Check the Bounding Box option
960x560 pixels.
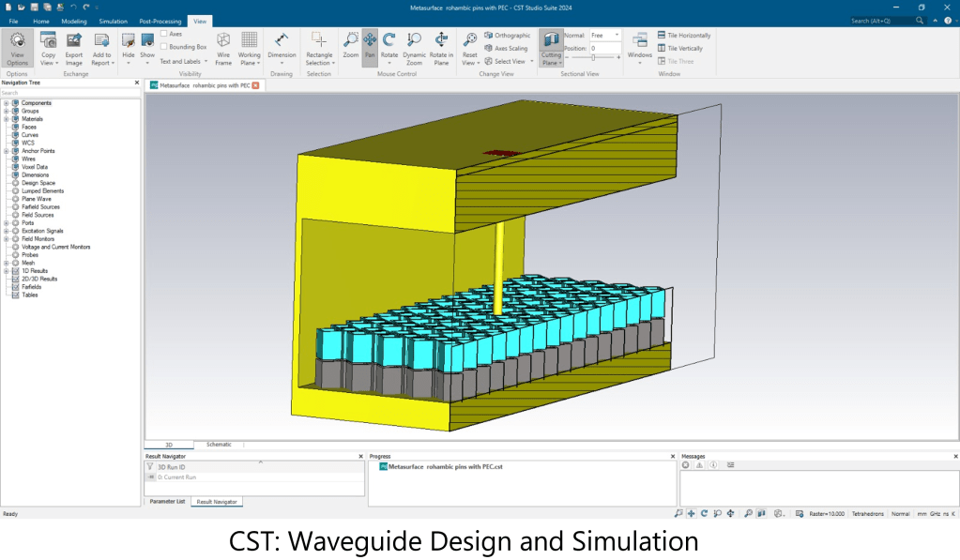(164, 47)
